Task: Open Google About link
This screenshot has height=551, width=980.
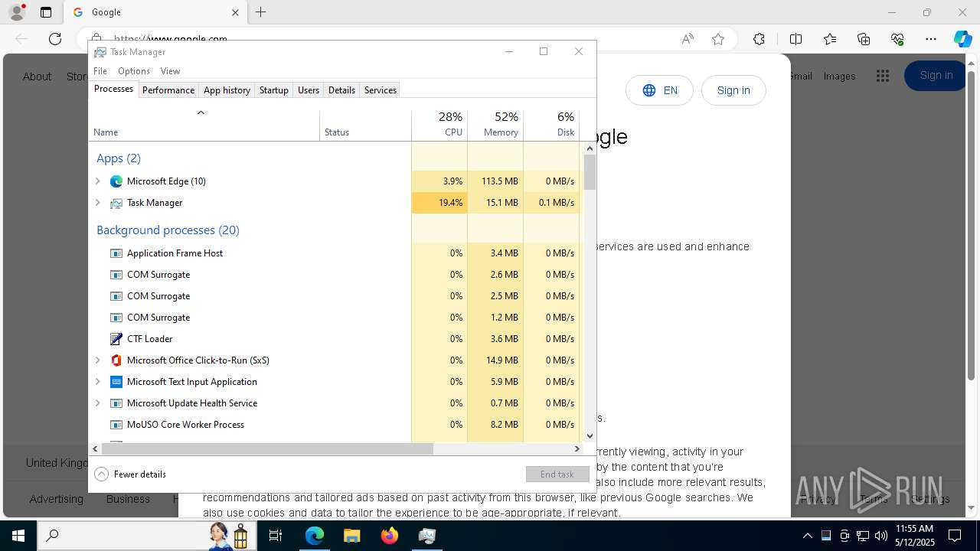Action: [x=37, y=77]
